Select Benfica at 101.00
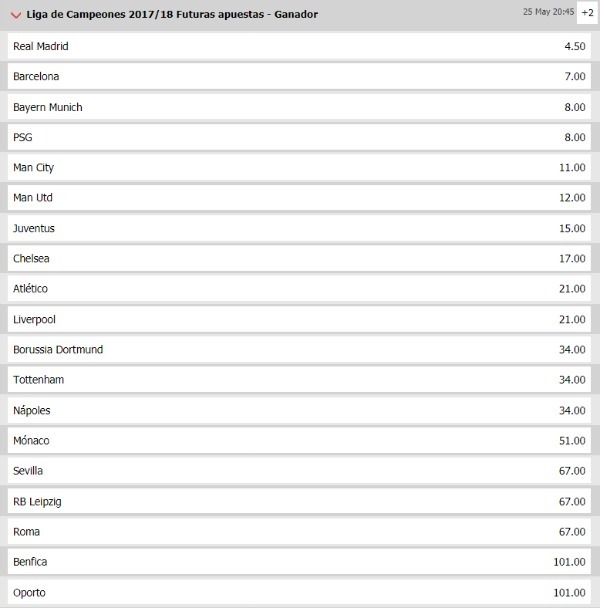 click(x=299, y=562)
